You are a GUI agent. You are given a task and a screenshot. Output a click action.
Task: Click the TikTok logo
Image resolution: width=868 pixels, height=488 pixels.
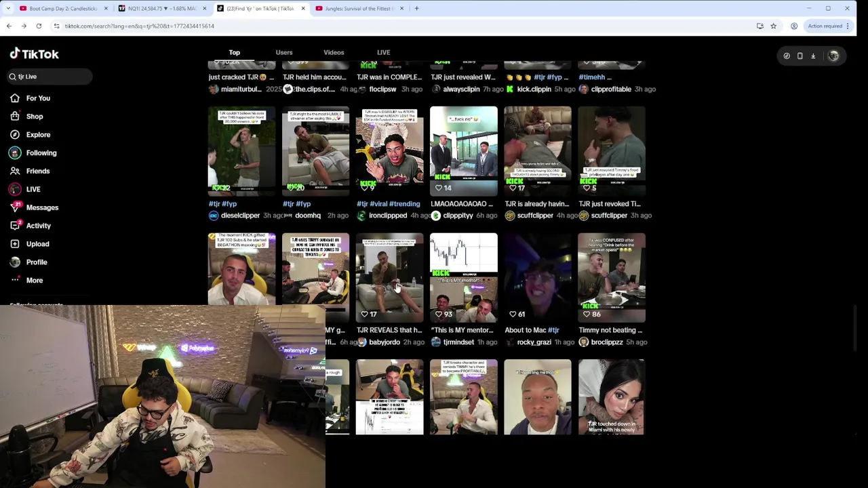(34, 54)
